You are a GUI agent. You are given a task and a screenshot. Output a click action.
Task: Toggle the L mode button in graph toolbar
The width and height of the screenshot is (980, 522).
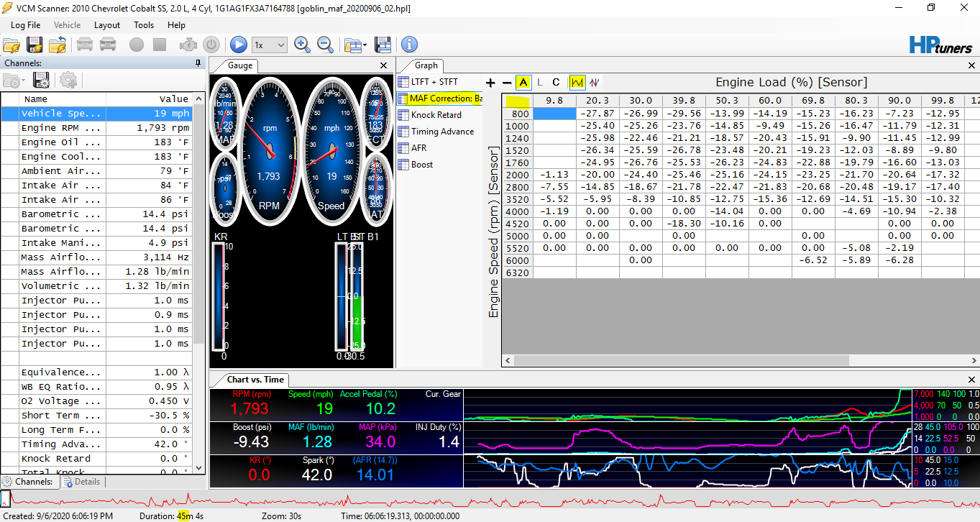540,83
